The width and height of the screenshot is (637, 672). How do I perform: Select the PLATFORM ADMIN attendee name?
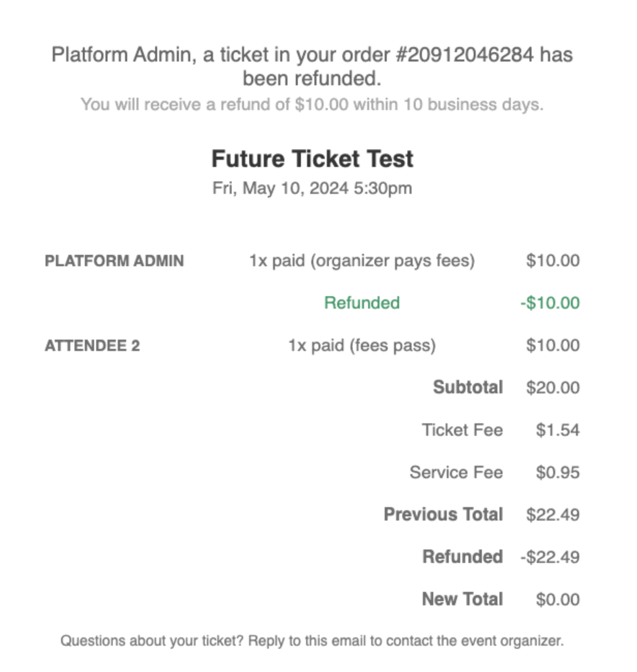pos(114,261)
